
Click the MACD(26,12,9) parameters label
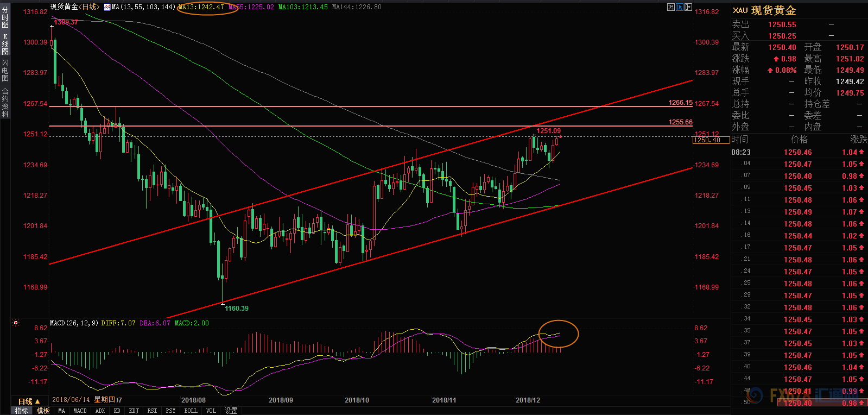tap(74, 323)
